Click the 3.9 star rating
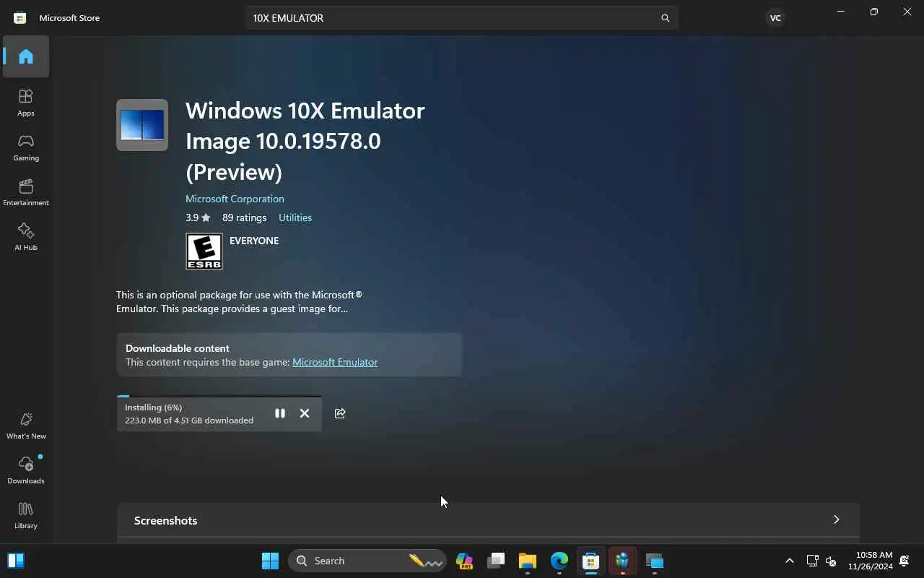924x578 pixels. click(198, 217)
